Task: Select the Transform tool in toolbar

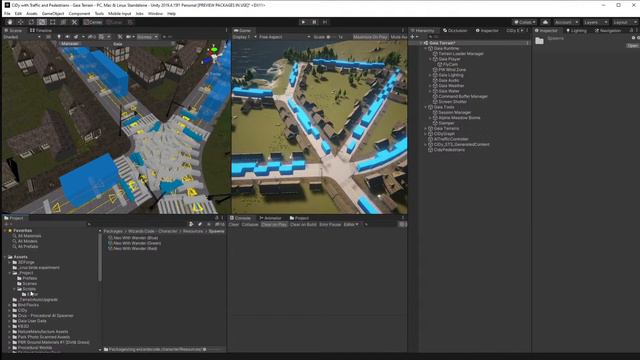Action: click(63, 22)
